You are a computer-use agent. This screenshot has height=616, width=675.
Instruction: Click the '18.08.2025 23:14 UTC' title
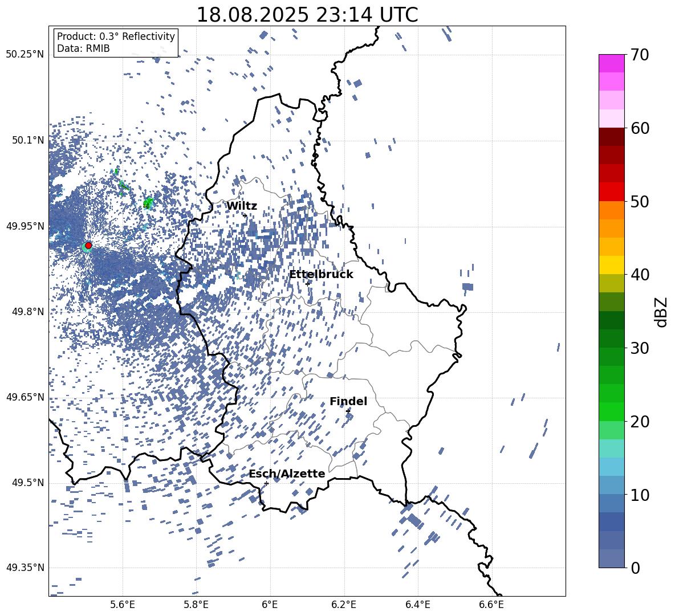point(307,15)
